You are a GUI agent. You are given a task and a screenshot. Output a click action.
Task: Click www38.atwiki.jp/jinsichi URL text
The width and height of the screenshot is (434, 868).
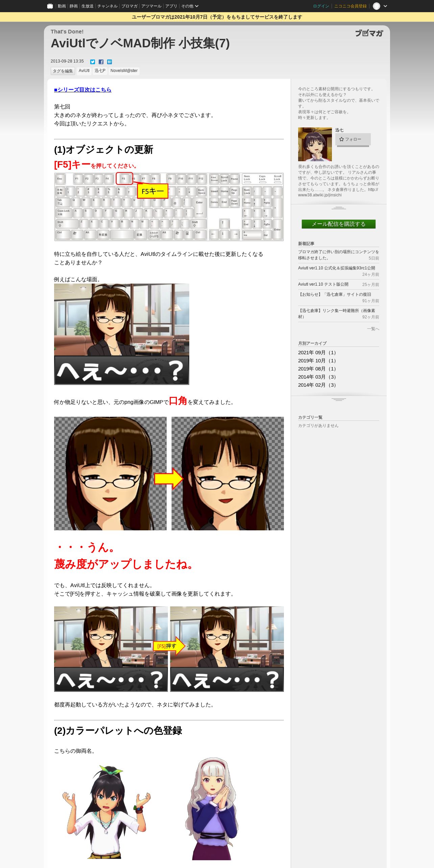[x=320, y=195]
